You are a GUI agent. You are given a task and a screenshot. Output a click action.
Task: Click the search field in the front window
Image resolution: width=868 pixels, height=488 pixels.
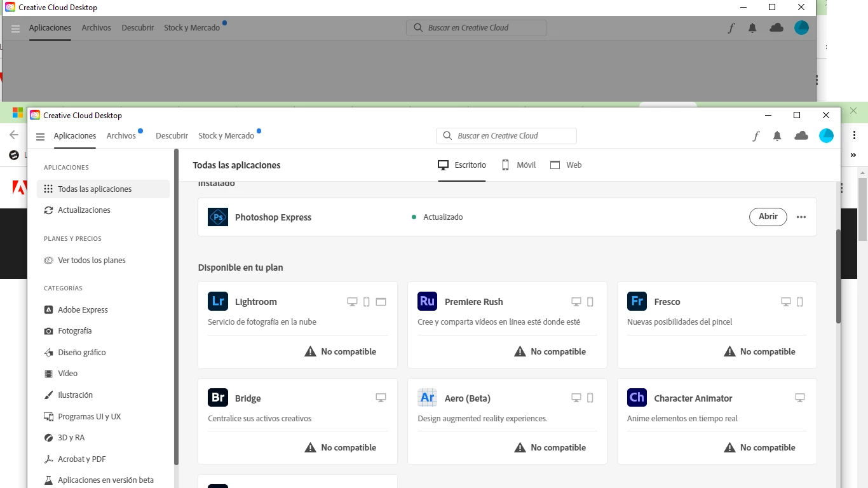506,136
